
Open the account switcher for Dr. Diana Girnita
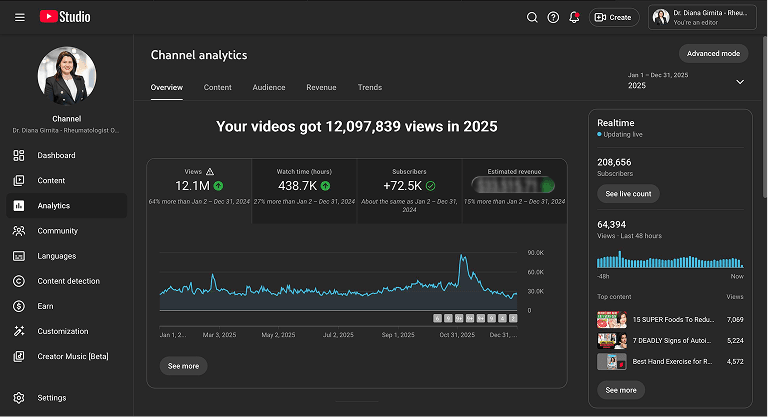pyautogui.click(x=702, y=17)
